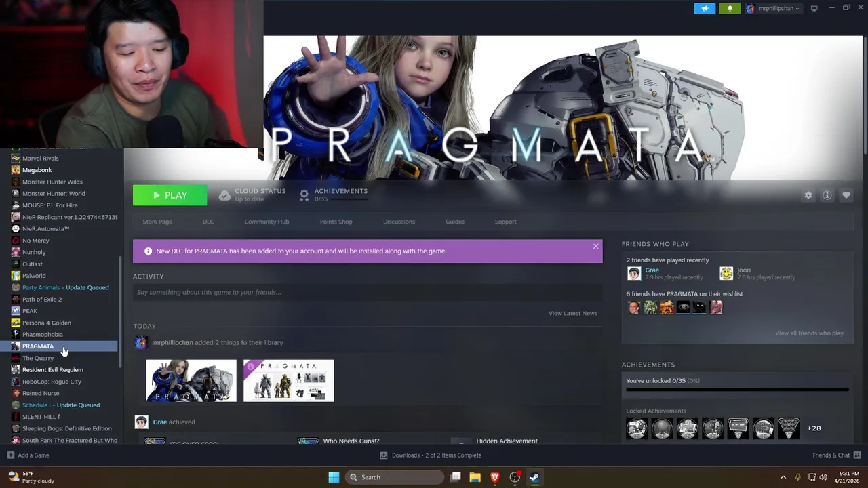Open Downloads status at bottom bar
This screenshot has height=488, width=868.
click(431, 455)
